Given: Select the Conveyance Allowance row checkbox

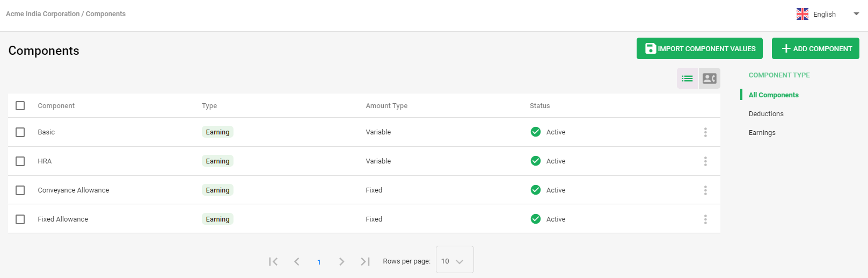Looking at the screenshot, I should coord(20,190).
